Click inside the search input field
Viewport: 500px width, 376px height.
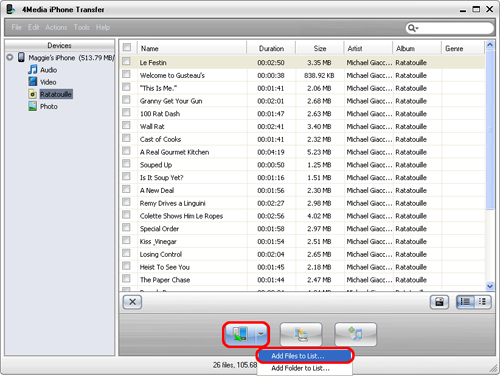(455, 28)
